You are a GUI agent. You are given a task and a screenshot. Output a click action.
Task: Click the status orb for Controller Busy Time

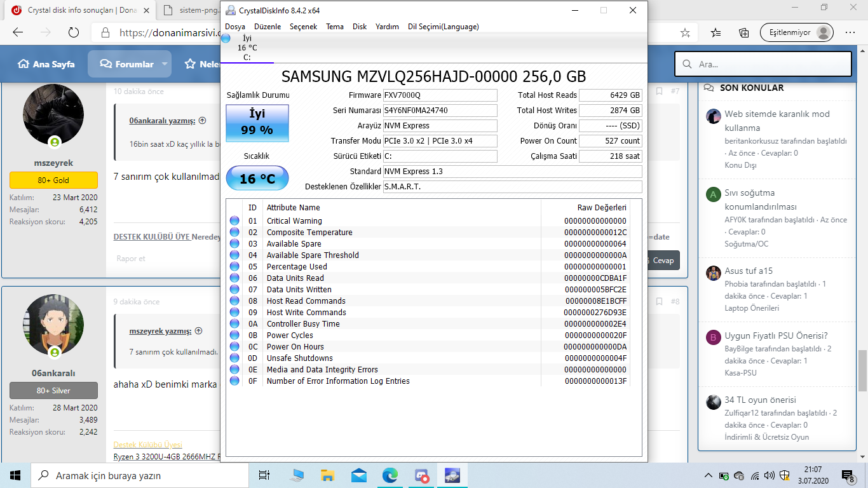coord(235,324)
